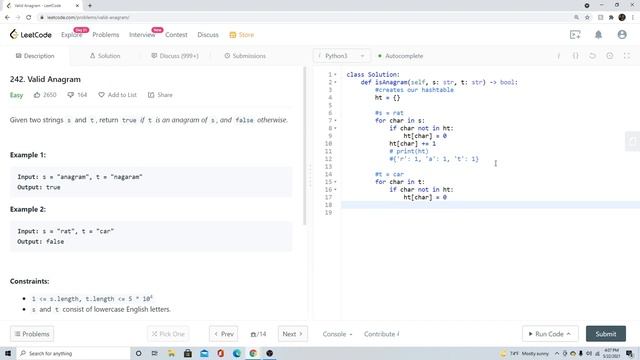Like the problem with thumbs up

[x=37, y=95]
